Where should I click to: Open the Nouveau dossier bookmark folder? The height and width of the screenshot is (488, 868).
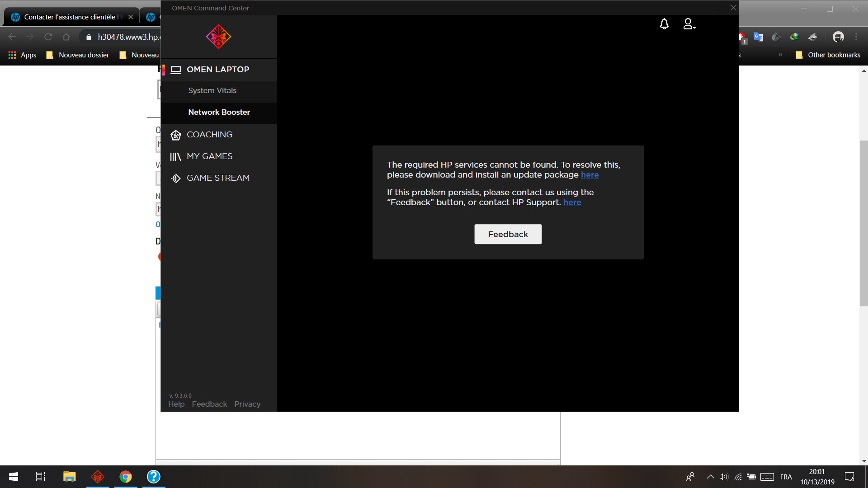(x=78, y=55)
